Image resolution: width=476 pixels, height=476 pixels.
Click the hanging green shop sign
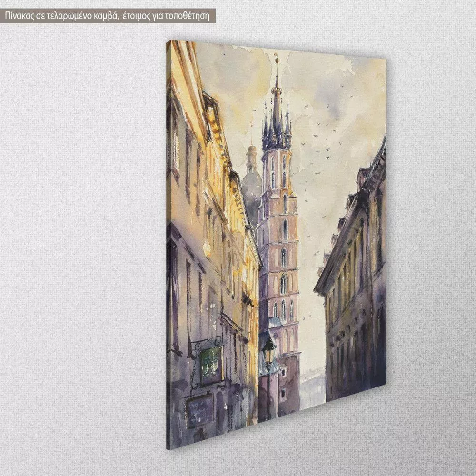210,366
